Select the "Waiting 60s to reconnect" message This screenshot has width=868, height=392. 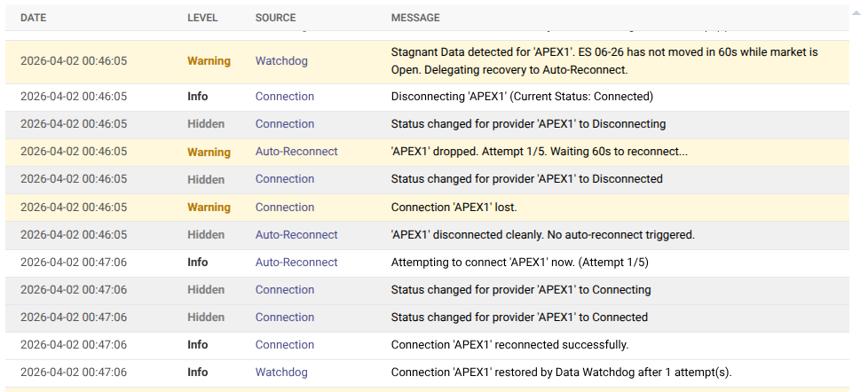539,152
